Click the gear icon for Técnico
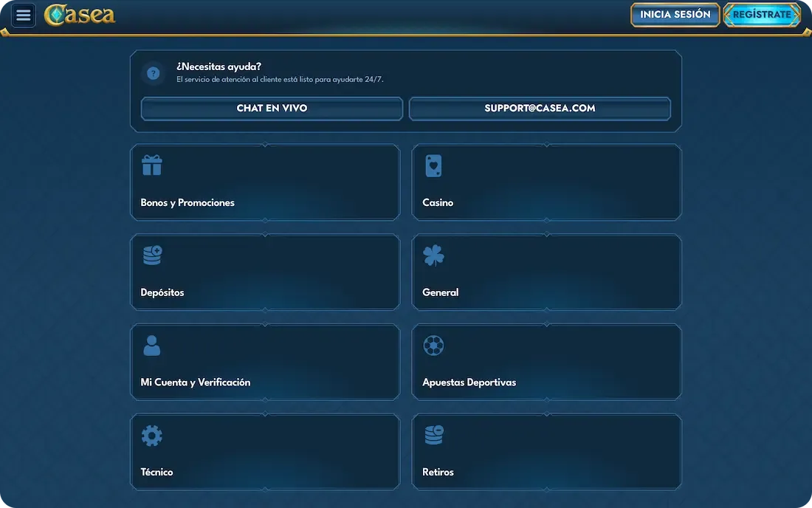Viewport: 812px width, 508px height. [152, 436]
